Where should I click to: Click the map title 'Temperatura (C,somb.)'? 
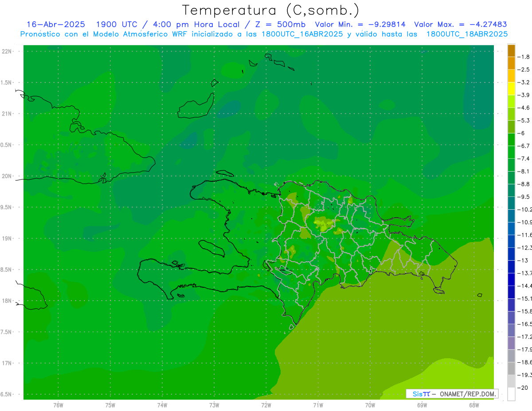[271, 10]
